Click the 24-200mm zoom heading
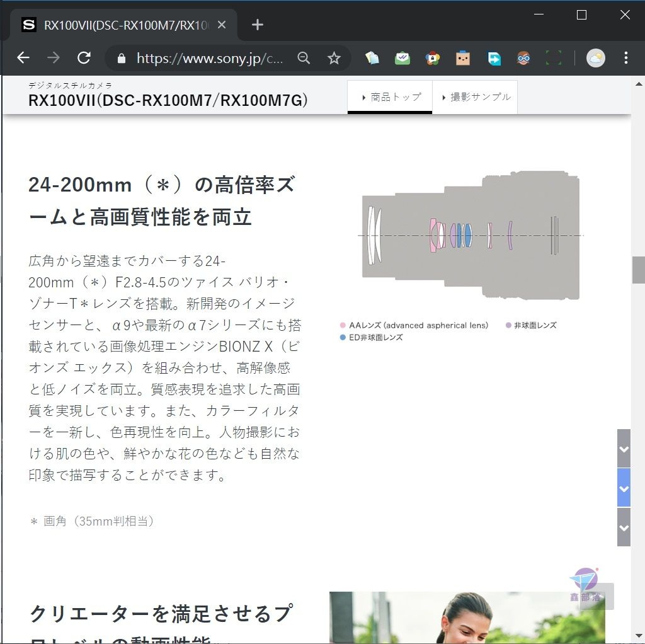 pos(162,200)
